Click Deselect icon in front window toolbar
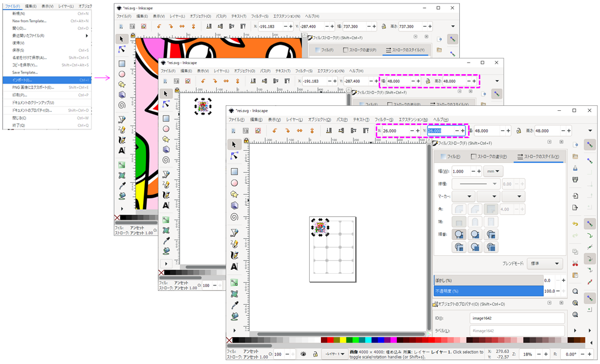The width and height of the screenshot is (600, 364). 257,131
